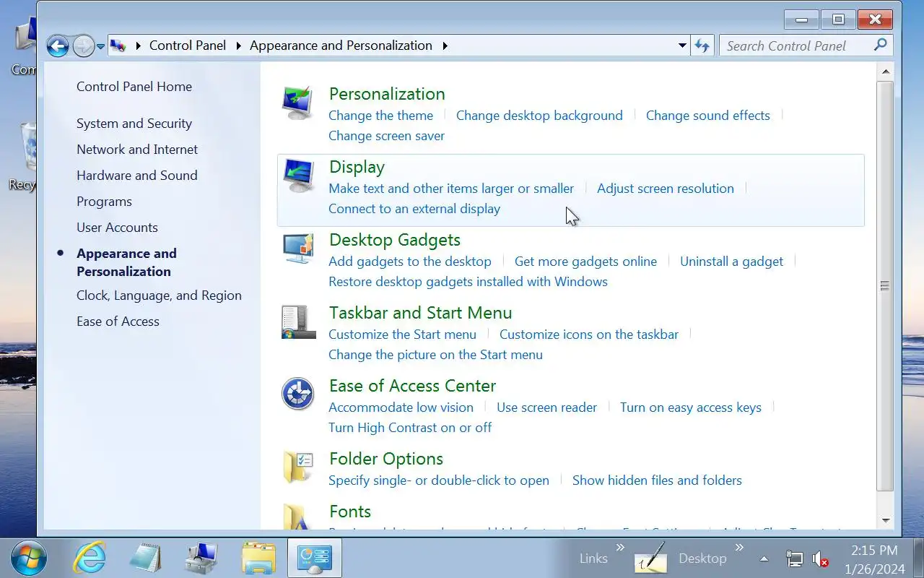Click Get more gadgets online
The width and height of the screenshot is (924, 578).
tap(586, 262)
